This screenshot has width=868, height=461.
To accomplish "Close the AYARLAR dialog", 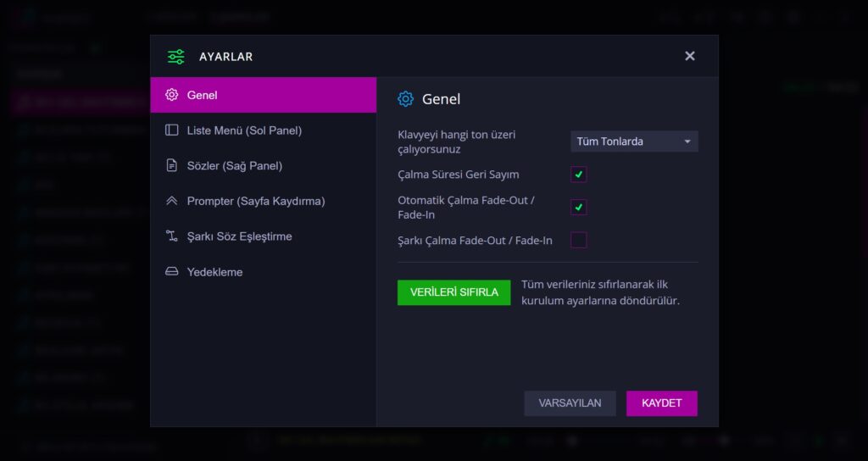I will coord(690,56).
